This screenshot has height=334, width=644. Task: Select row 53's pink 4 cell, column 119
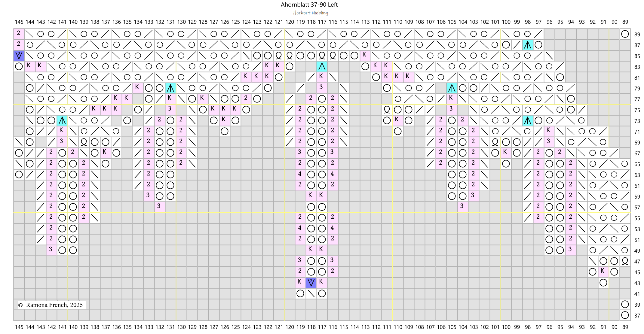[x=300, y=229]
